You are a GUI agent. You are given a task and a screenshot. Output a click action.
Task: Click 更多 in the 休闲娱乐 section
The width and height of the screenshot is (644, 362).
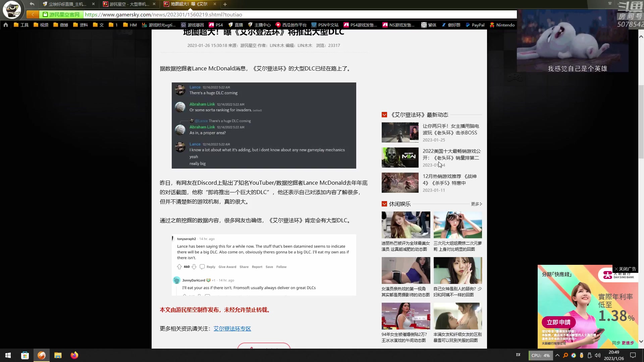tap(476, 204)
